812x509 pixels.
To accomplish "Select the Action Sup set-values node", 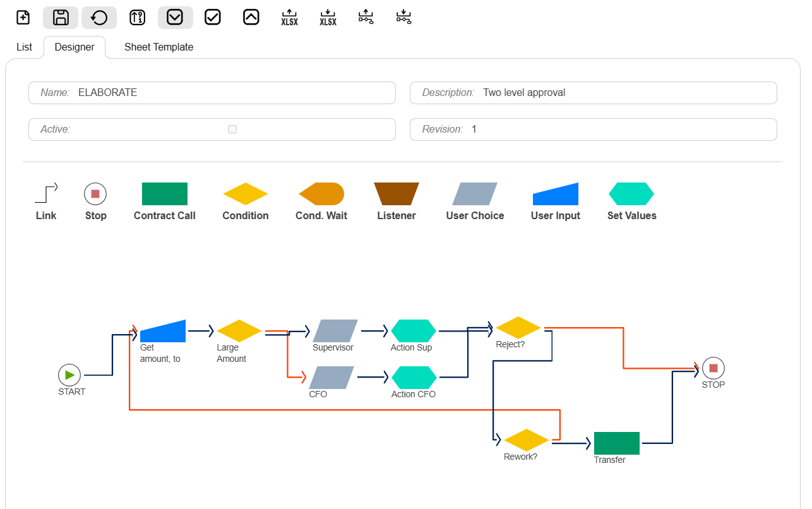I will [414, 331].
